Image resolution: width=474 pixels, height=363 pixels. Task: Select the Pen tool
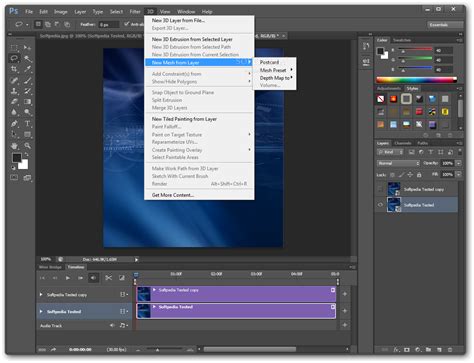click(14, 124)
